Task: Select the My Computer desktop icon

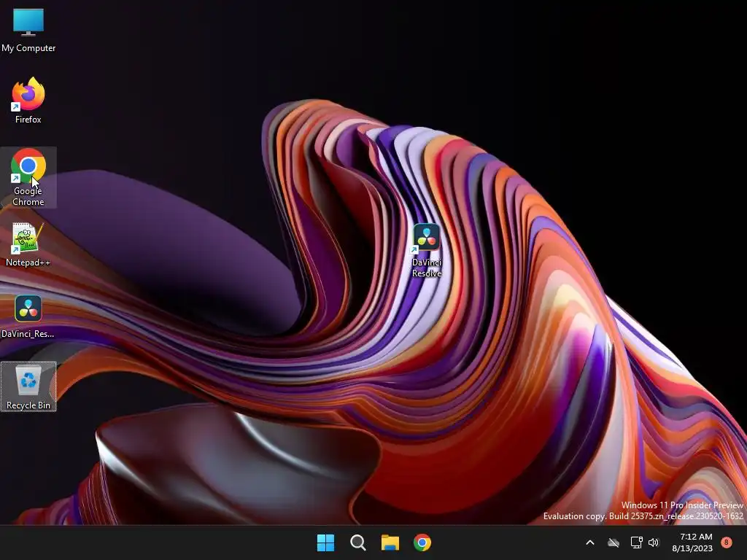Action: pos(28,31)
